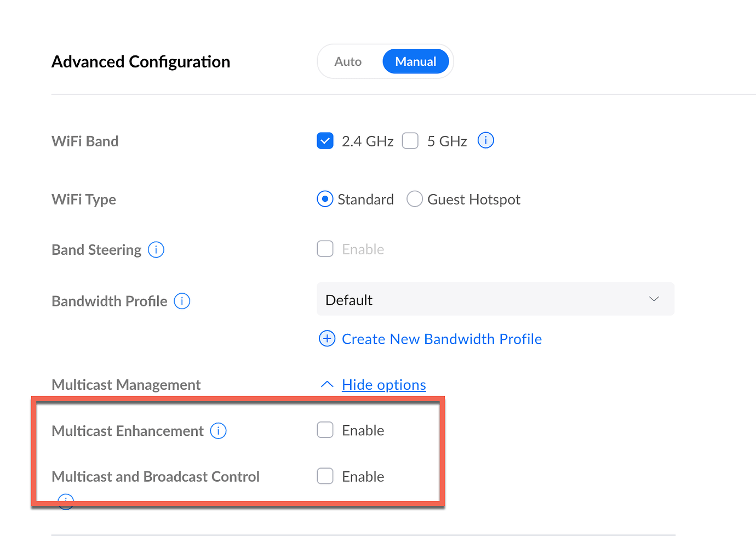Collapse Multicast Management with the chevron
Viewport: 756px width, 547px height.
(x=327, y=385)
